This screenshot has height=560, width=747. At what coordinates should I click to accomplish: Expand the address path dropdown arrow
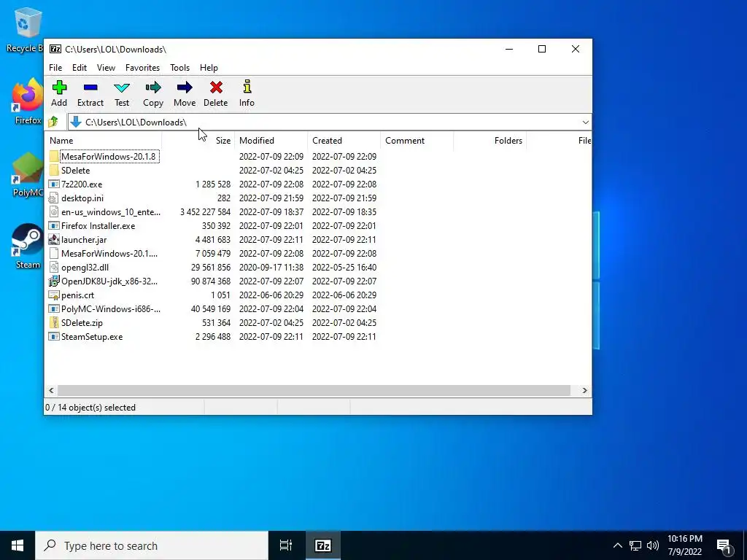tap(586, 122)
